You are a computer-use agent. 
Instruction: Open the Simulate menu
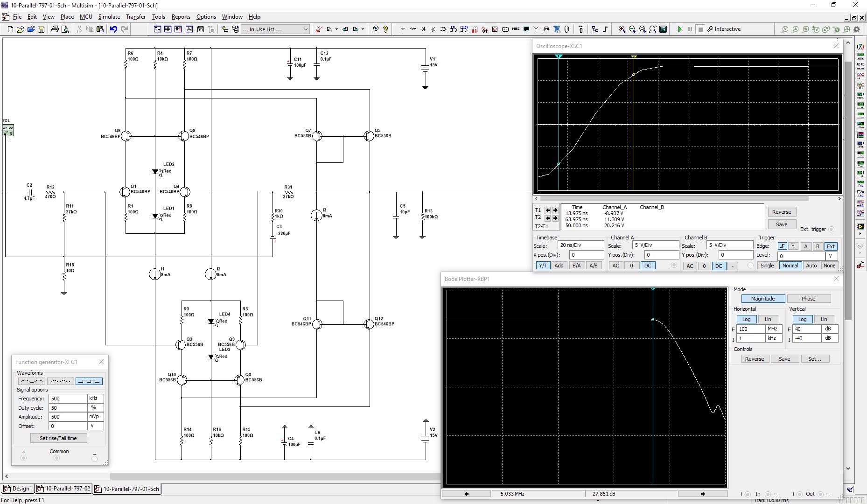109,17
